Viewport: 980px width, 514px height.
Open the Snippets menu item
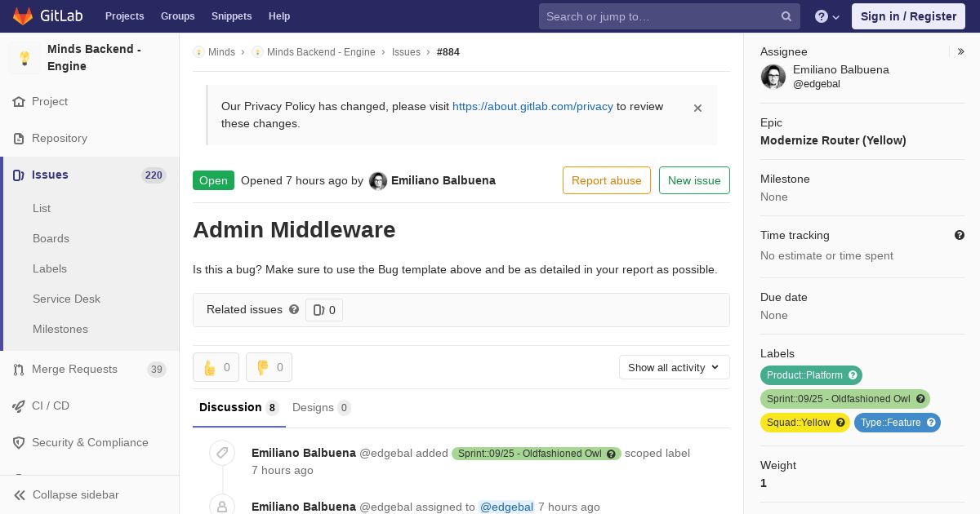click(x=232, y=16)
